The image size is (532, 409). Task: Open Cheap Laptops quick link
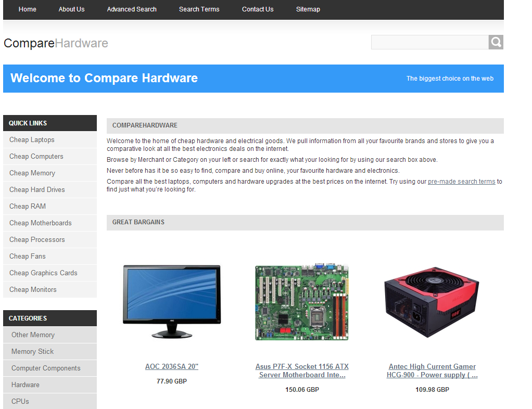click(50, 140)
